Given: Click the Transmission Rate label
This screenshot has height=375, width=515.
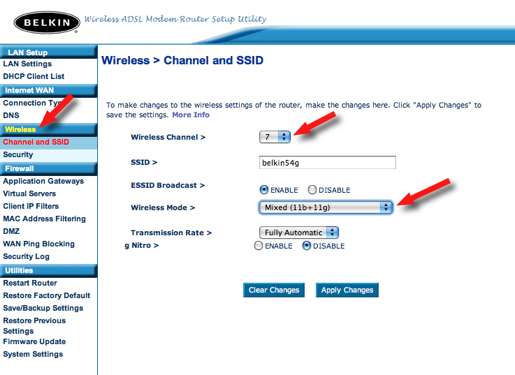Looking at the screenshot, I should pyautogui.click(x=171, y=233).
